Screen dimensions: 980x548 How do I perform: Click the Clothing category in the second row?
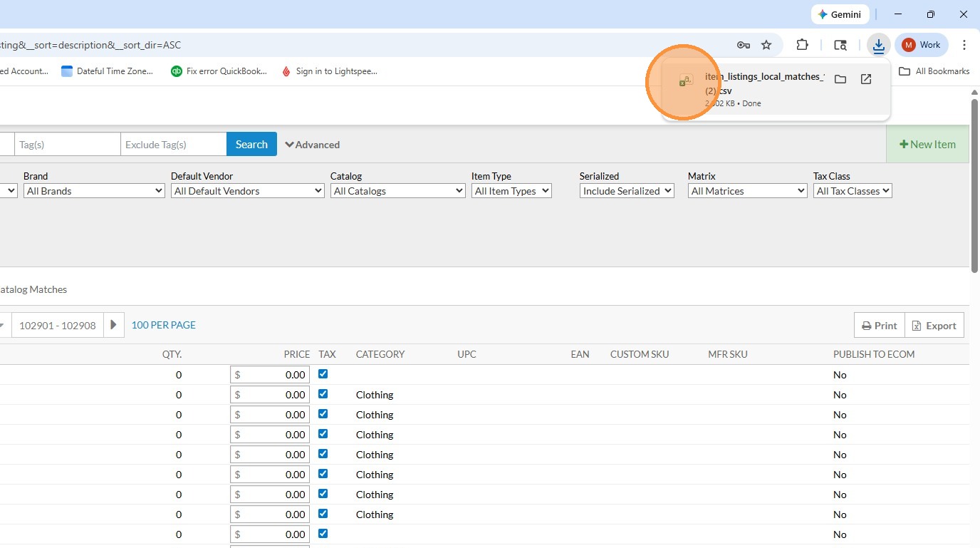coord(375,395)
